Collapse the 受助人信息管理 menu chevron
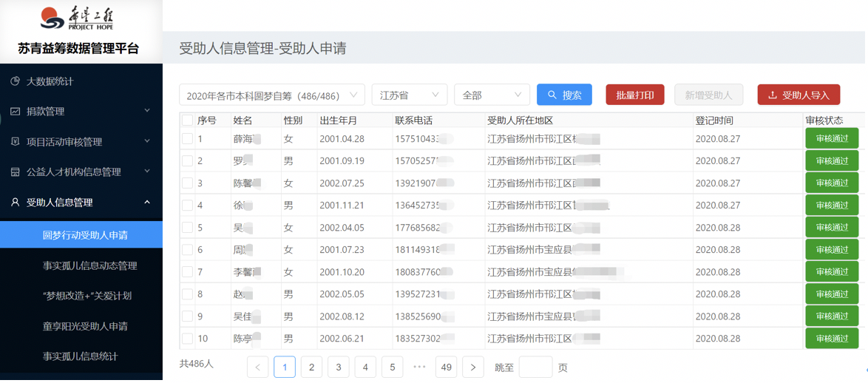Image resolution: width=868 pixels, height=383 pixels. point(146,202)
